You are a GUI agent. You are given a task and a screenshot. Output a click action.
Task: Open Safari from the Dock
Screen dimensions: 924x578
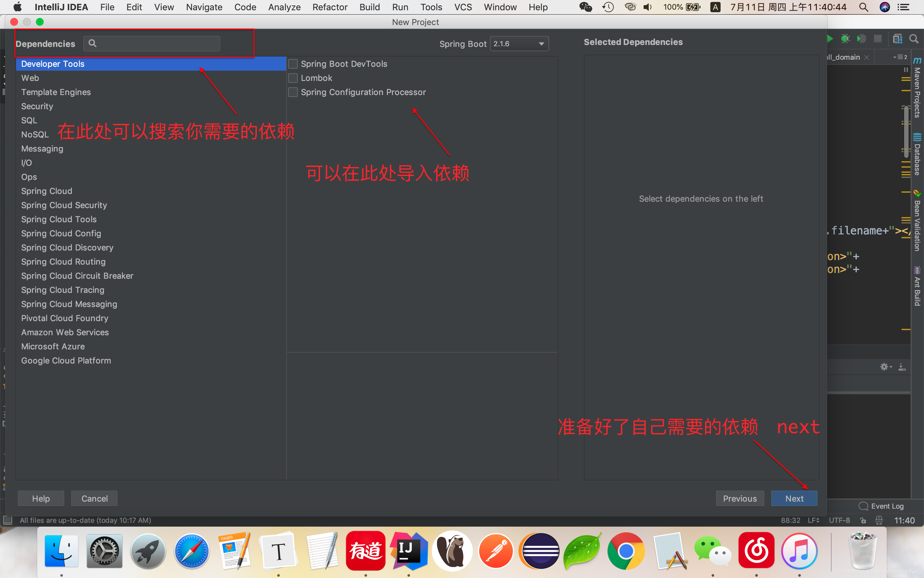192,550
